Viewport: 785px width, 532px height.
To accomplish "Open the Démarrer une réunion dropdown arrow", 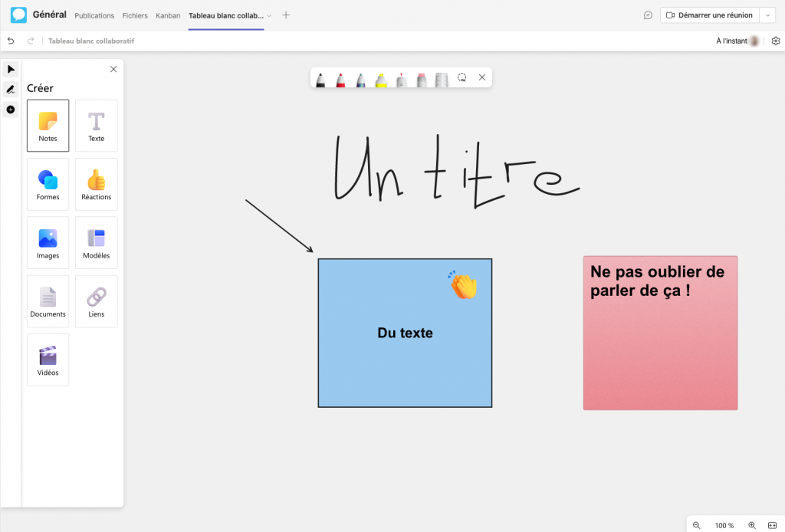I will (x=768, y=15).
